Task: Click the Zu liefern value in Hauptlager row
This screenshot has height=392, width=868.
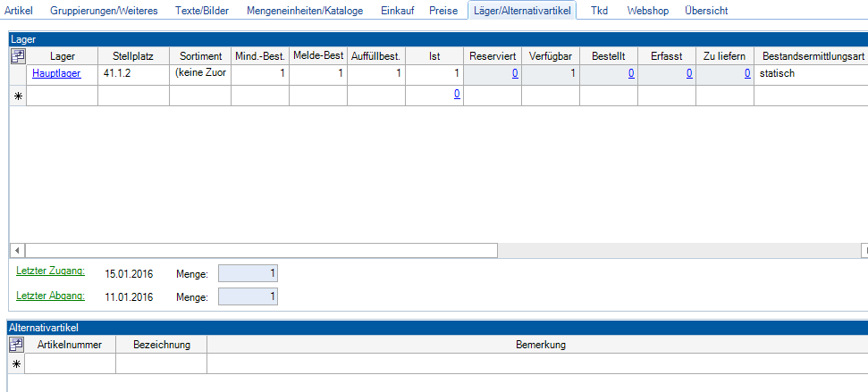Action: click(747, 73)
